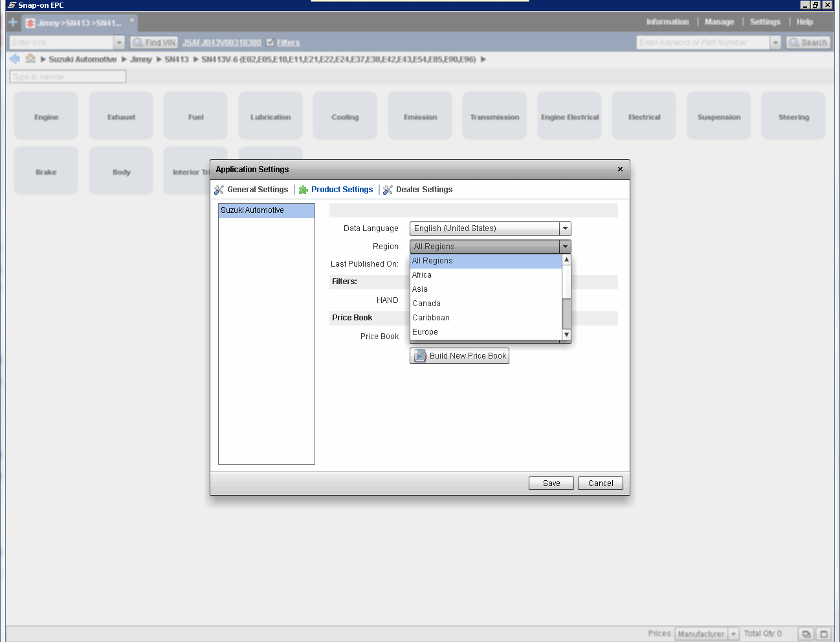
Task: Open the keyword search dropdown arrow
Action: [x=775, y=43]
